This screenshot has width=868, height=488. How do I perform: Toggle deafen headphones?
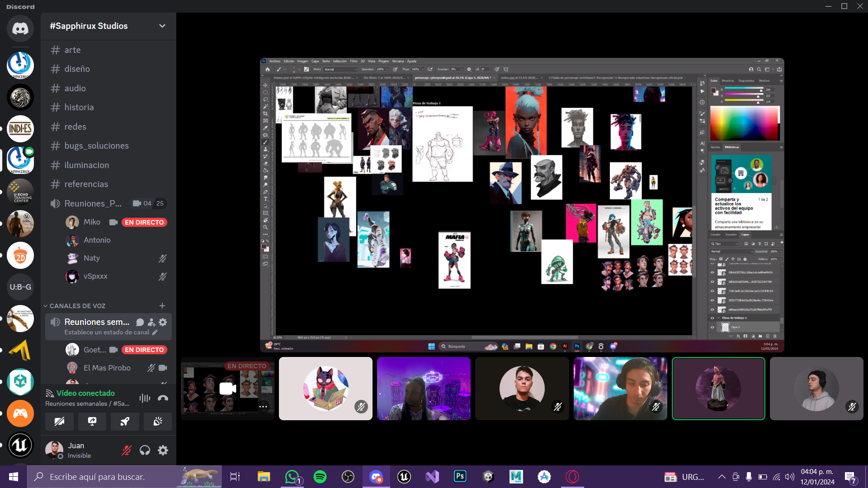click(x=145, y=450)
